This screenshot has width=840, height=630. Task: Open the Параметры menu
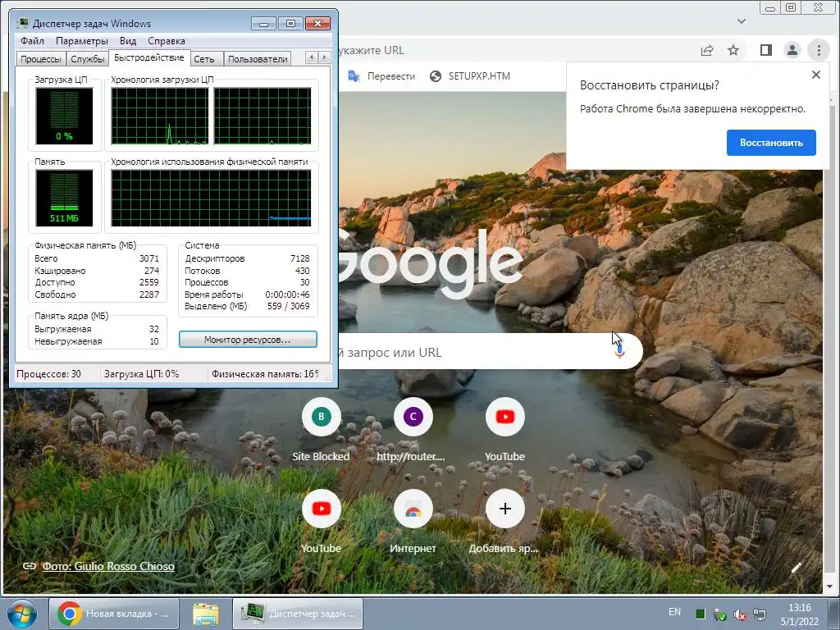pos(81,41)
